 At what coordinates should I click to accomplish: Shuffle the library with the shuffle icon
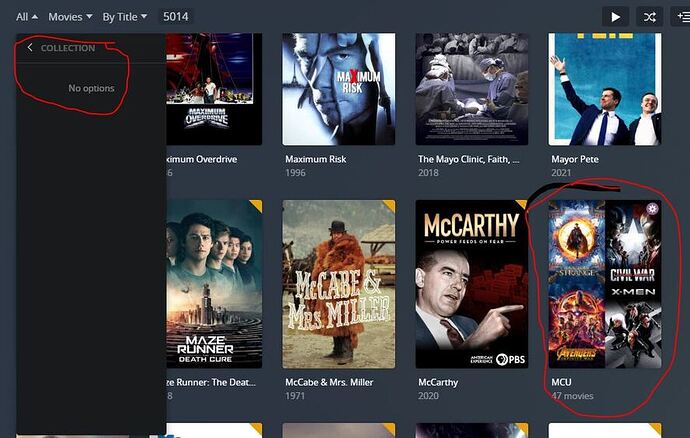pyautogui.click(x=650, y=17)
